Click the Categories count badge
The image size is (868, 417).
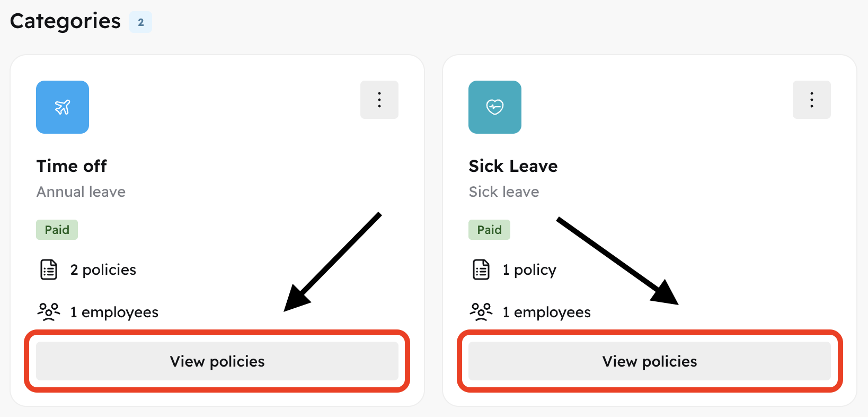(x=140, y=22)
